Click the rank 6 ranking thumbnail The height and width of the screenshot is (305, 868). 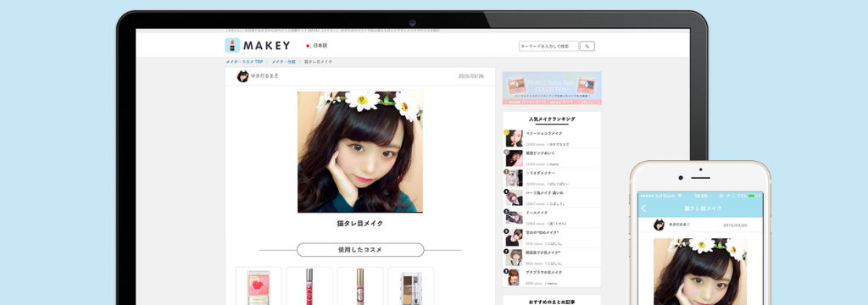click(x=514, y=238)
